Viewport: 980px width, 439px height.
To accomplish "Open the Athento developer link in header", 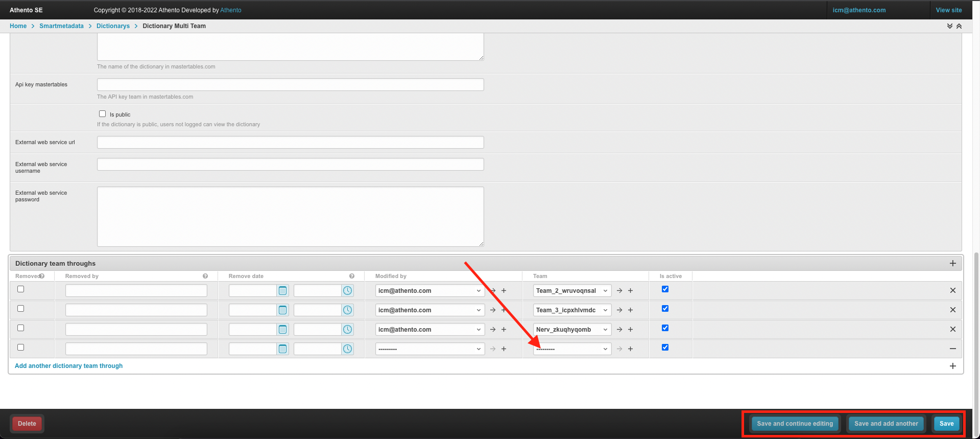I will pos(231,10).
